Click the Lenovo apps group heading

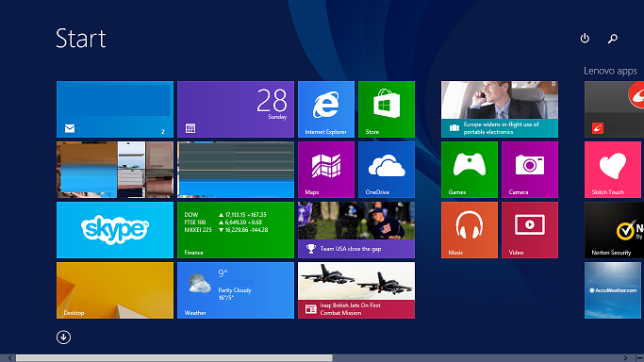(x=610, y=71)
